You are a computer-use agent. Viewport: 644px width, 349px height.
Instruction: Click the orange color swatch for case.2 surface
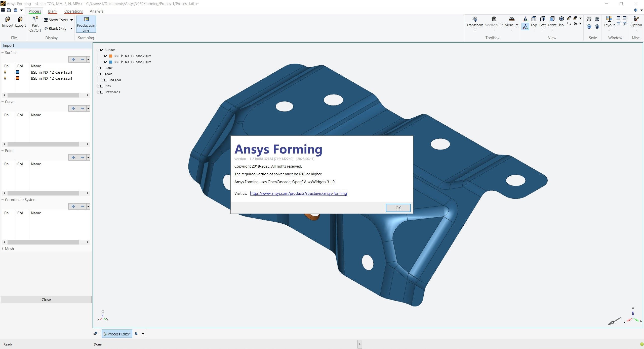click(17, 78)
